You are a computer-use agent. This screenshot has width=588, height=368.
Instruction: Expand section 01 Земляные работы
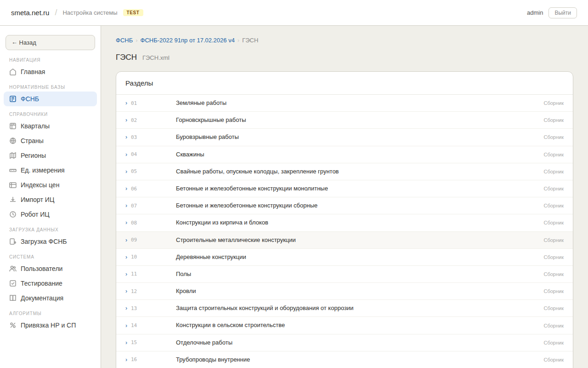point(126,103)
